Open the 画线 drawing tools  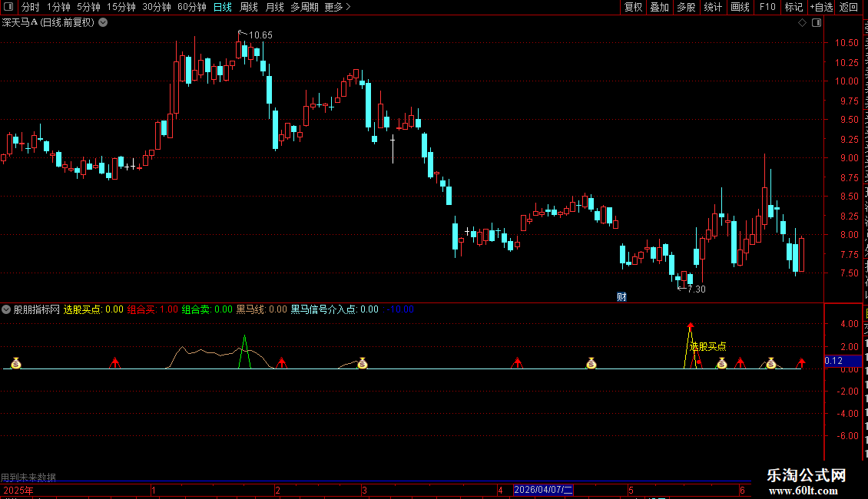pos(740,7)
